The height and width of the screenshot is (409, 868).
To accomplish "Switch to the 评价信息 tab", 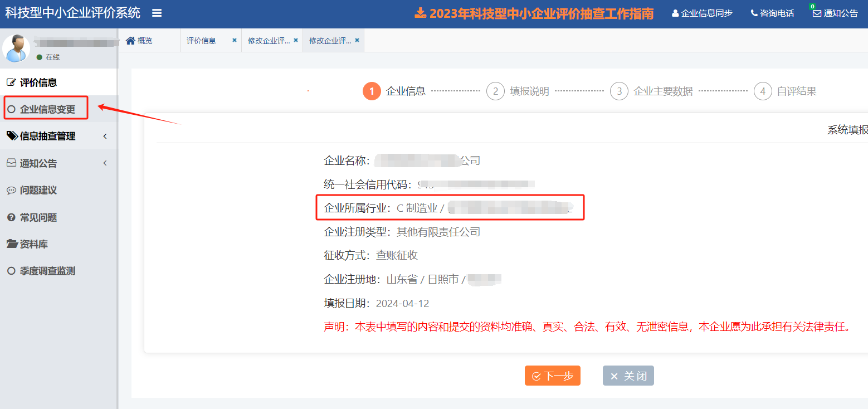I will (x=201, y=41).
